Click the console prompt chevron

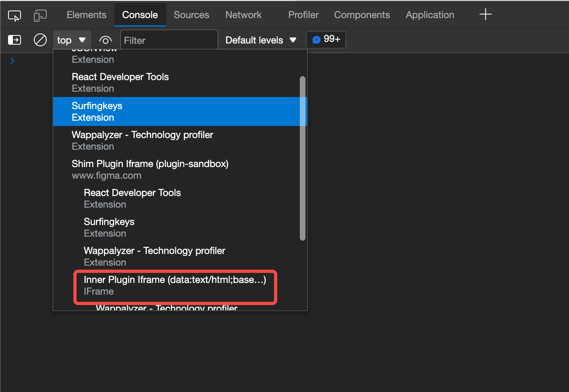click(12, 61)
